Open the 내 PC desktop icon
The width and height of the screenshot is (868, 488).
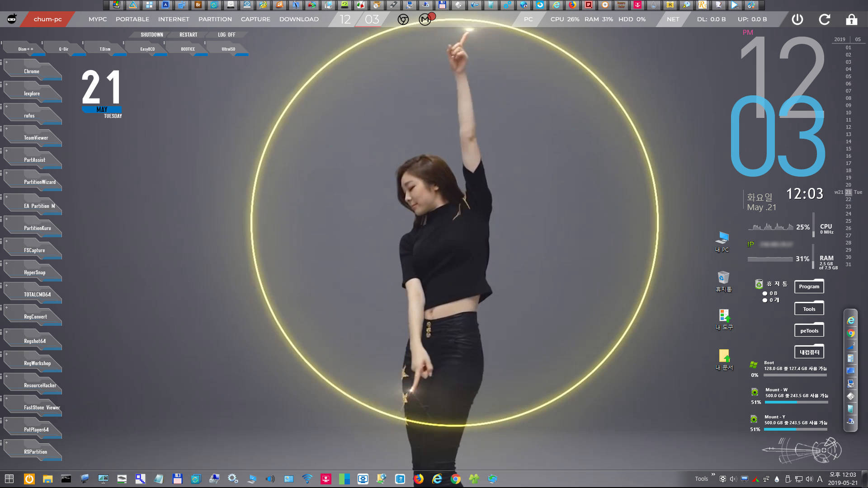[722, 242]
